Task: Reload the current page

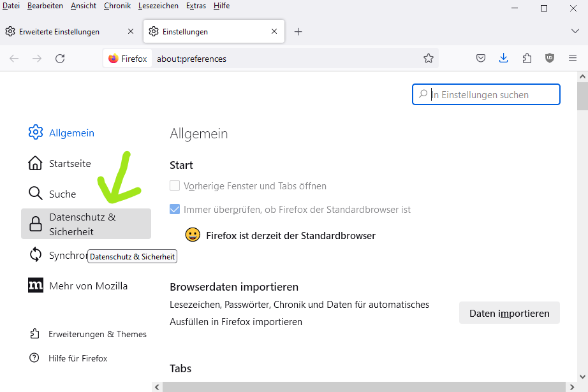Action: click(x=60, y=59)
